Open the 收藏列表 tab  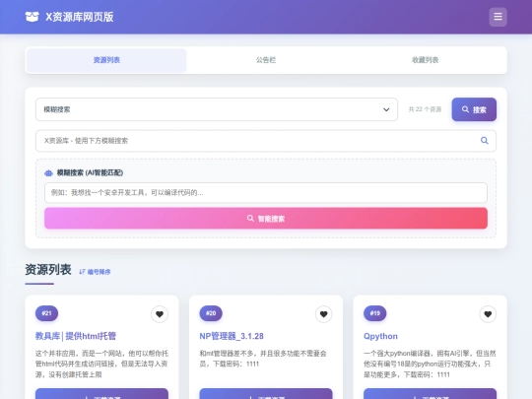click(x=426, y=60)
